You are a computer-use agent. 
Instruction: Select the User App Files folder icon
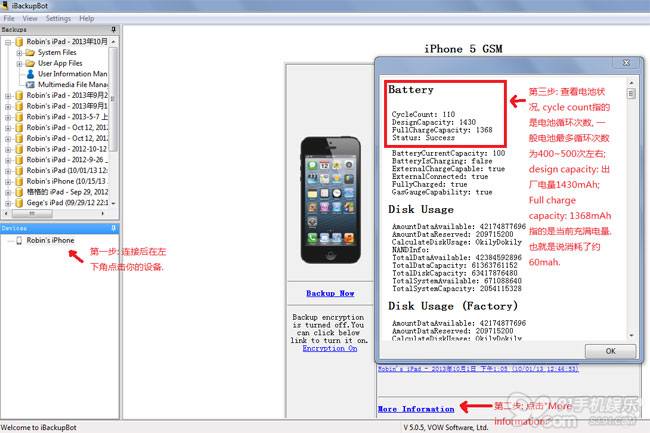coord(30,63)
